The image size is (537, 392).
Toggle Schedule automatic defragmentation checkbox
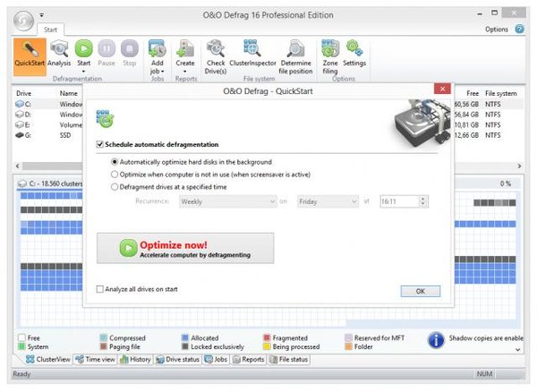tap(100, 144)
